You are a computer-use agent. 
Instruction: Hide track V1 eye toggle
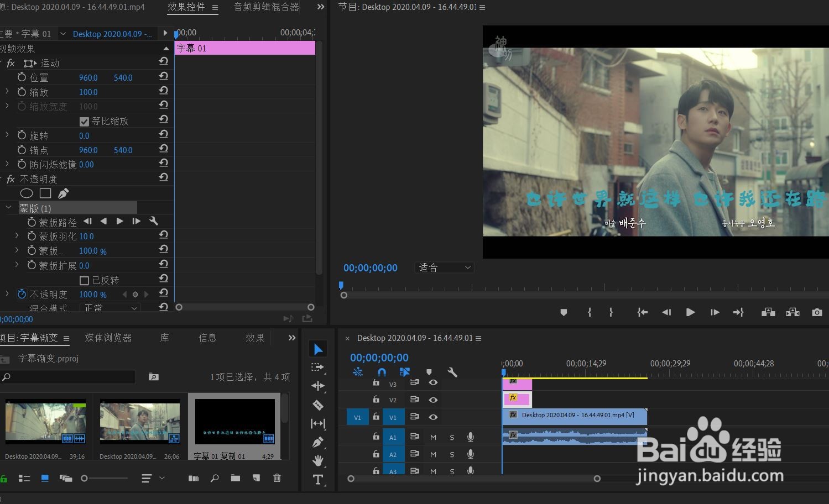[433, 417]
